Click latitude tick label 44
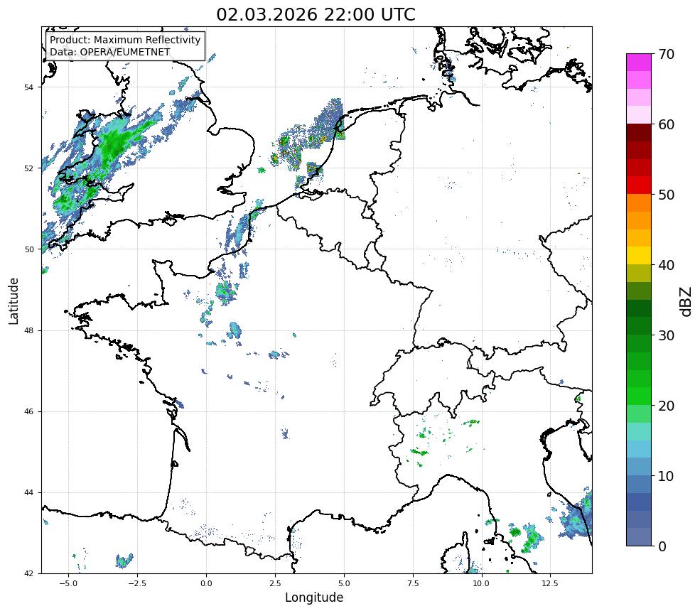The width and height of the screenshot is (700, 611). tap(29, 493)
